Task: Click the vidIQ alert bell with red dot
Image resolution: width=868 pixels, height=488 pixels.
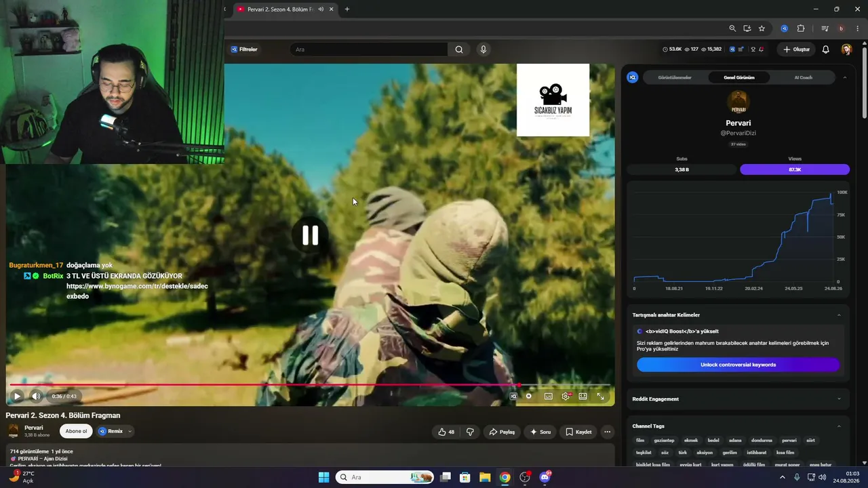Action: (x=762, y=49)
